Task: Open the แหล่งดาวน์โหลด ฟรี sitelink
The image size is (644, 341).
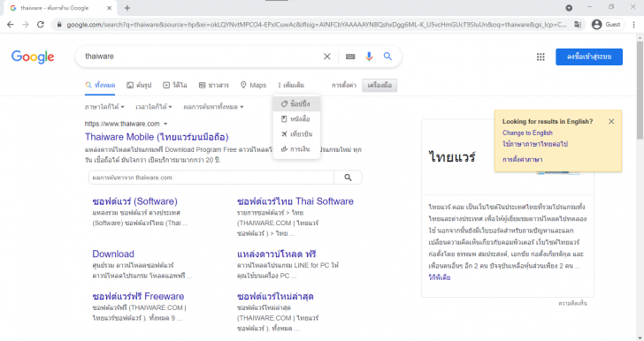Action: tap(276, 254)
